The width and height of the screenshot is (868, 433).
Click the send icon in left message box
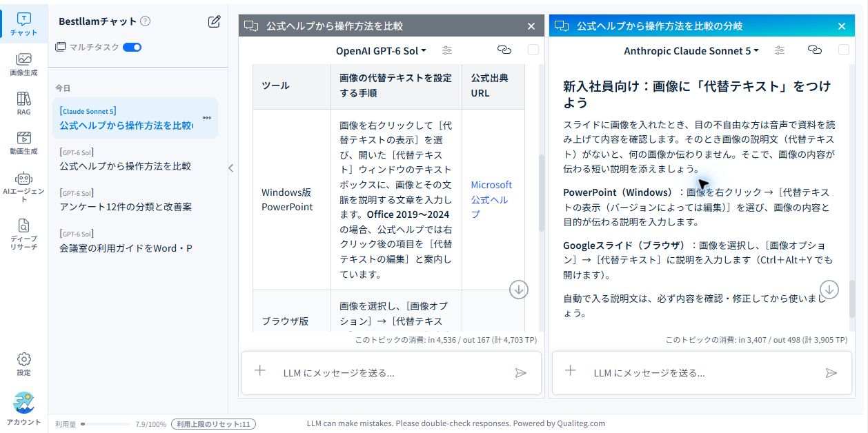[521, 373]
